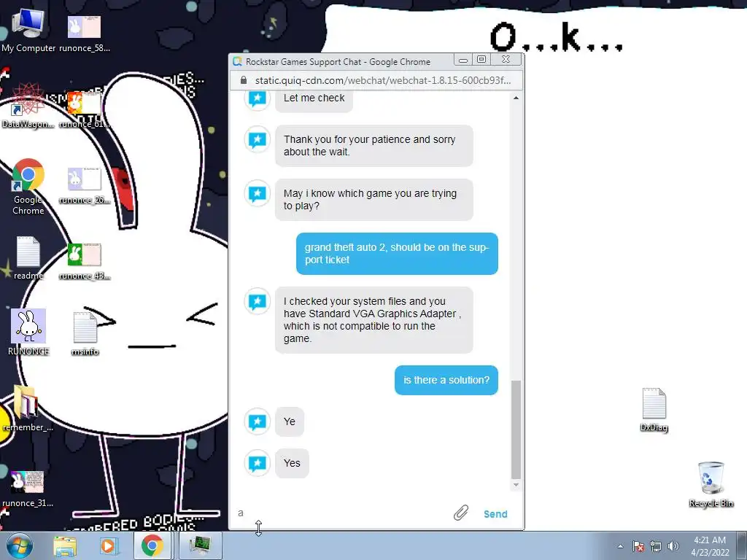This screenshot has width=747, height=560.
Task: Click the paperclip attach file icon
Action: [461, 513]
